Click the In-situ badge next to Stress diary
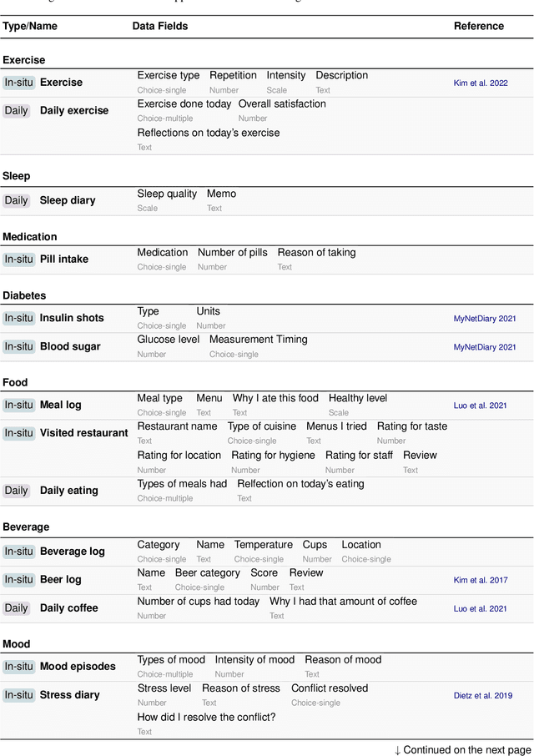This screenshot has width=534, height=756. tap(18, 695)
